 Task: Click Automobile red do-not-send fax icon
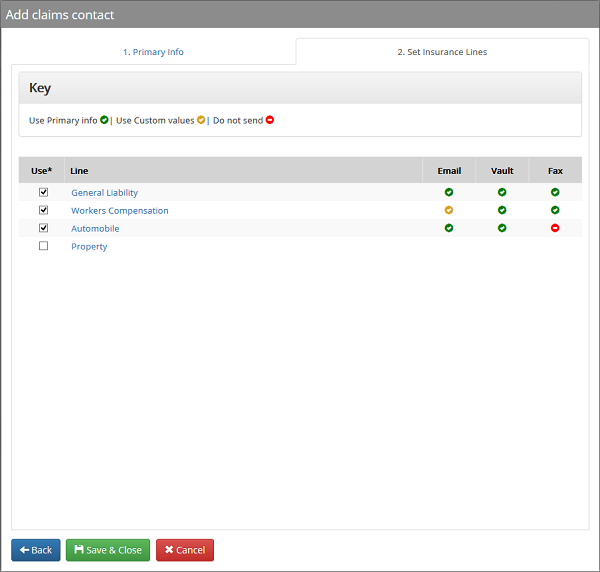pyautogui.click(x=555, y=228)
